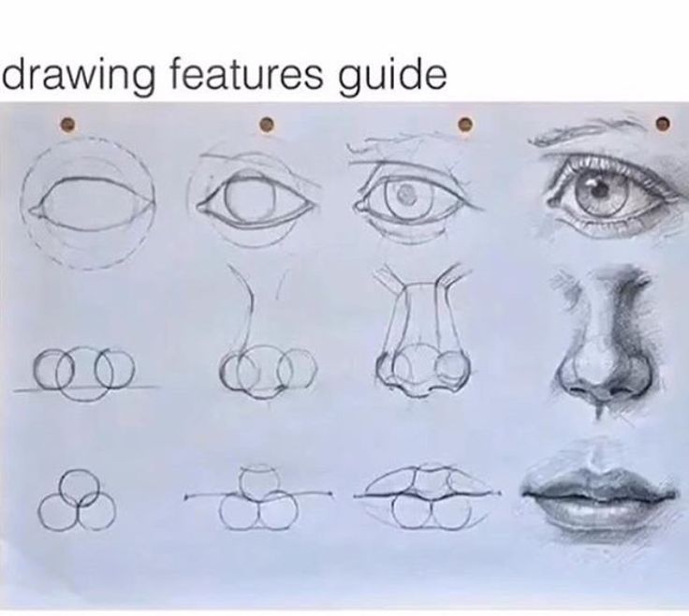Click the structured nose sketch with bridge planes

[x=422, y=330]
